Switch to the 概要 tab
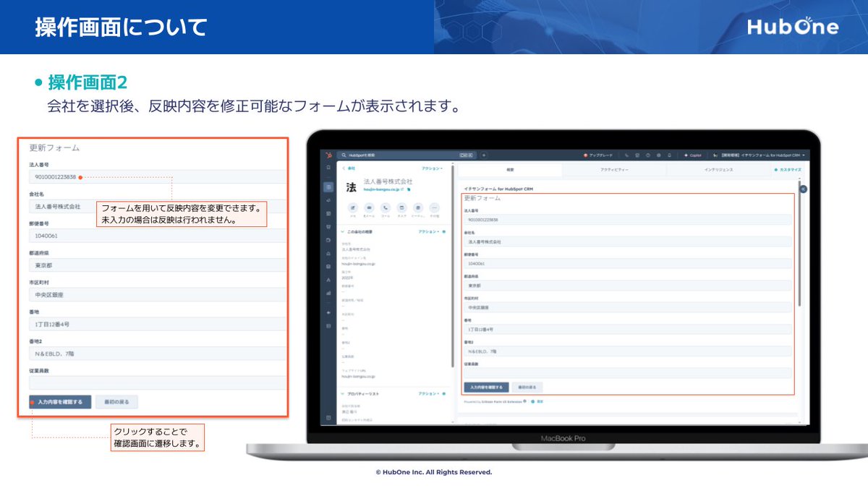The width and height of the screenshot is (868, 488). 510,169
